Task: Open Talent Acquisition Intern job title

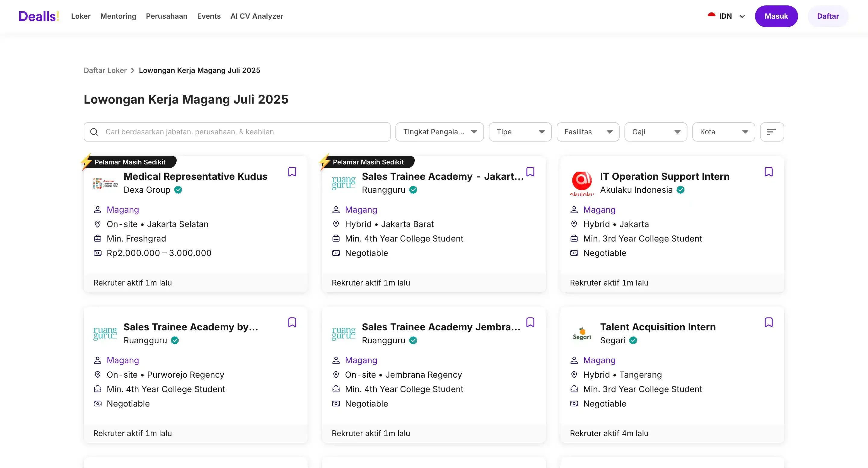Action: click(x=658, y=327)
